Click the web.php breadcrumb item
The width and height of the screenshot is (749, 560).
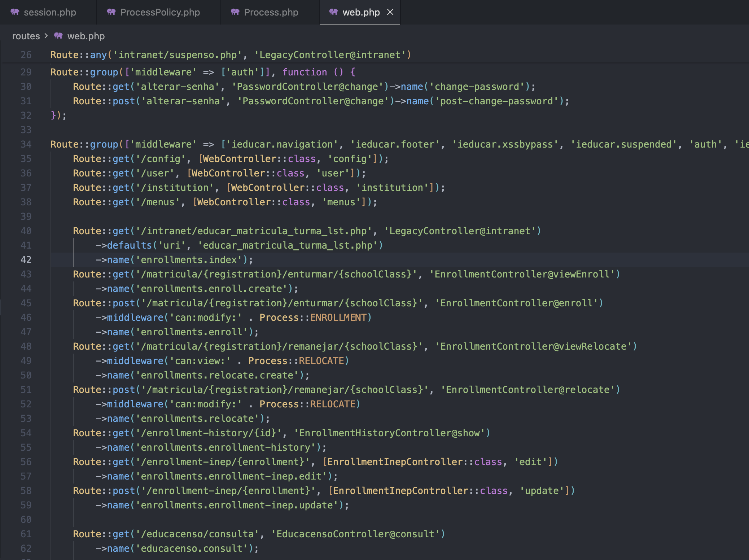[86, 36]
